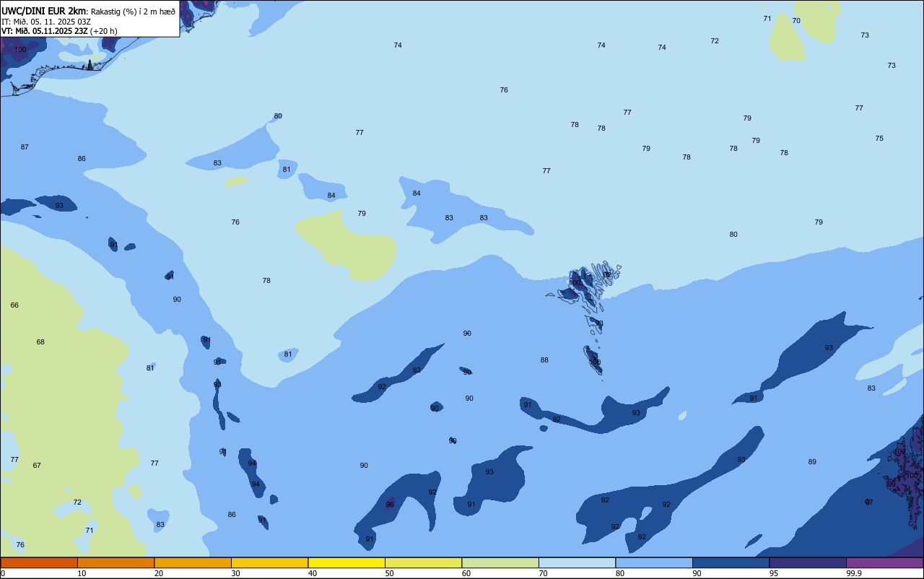
Task: Click the "30" tick label on the color scale
Action: tap(235, 573)
